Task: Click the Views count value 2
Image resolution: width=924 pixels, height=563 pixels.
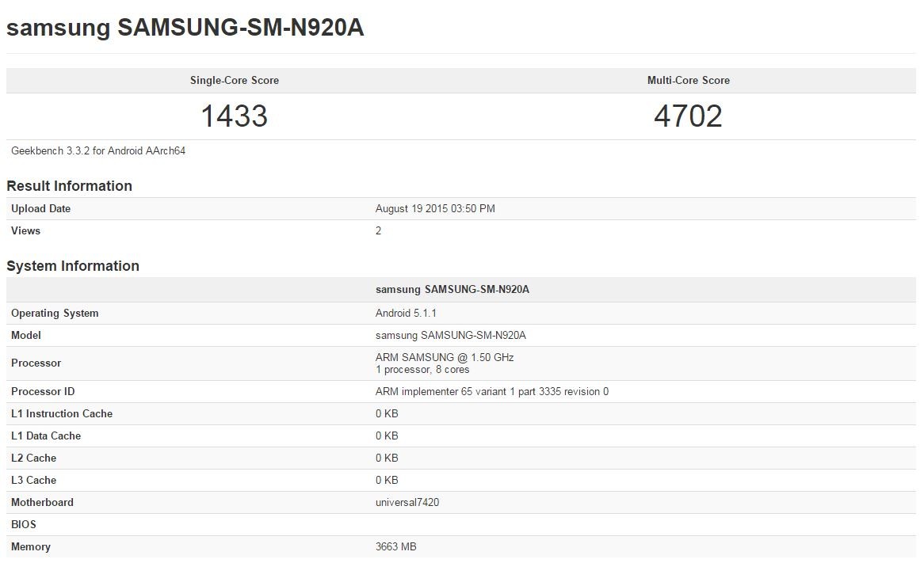Action: (x=378, y=231)
